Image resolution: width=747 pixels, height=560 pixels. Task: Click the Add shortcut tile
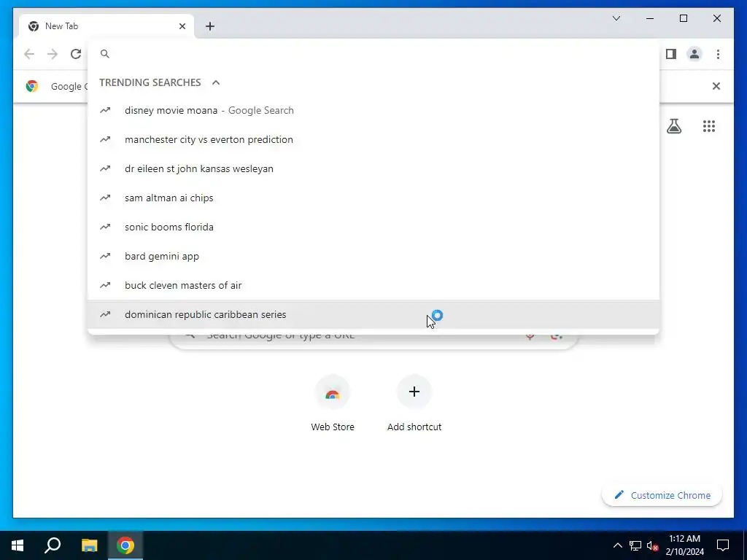(x=414, y=402)
